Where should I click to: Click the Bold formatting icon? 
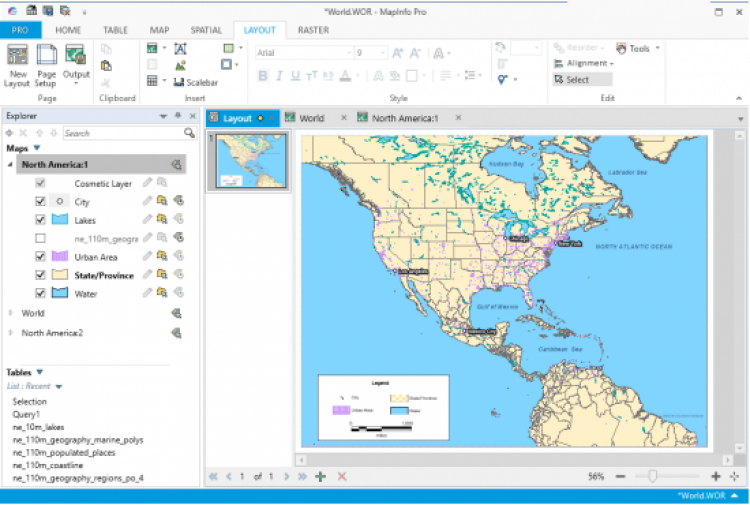tap(263, 76)
